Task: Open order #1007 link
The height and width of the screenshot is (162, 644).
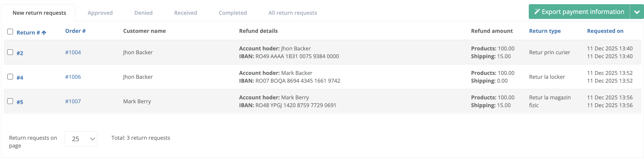Action: (73, 101)
